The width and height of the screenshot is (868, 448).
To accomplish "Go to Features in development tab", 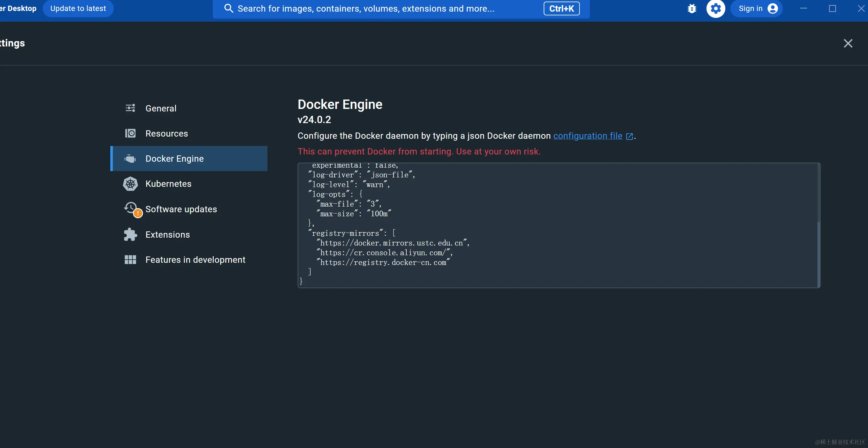I will pyautogui.click(x=195, y=260).
